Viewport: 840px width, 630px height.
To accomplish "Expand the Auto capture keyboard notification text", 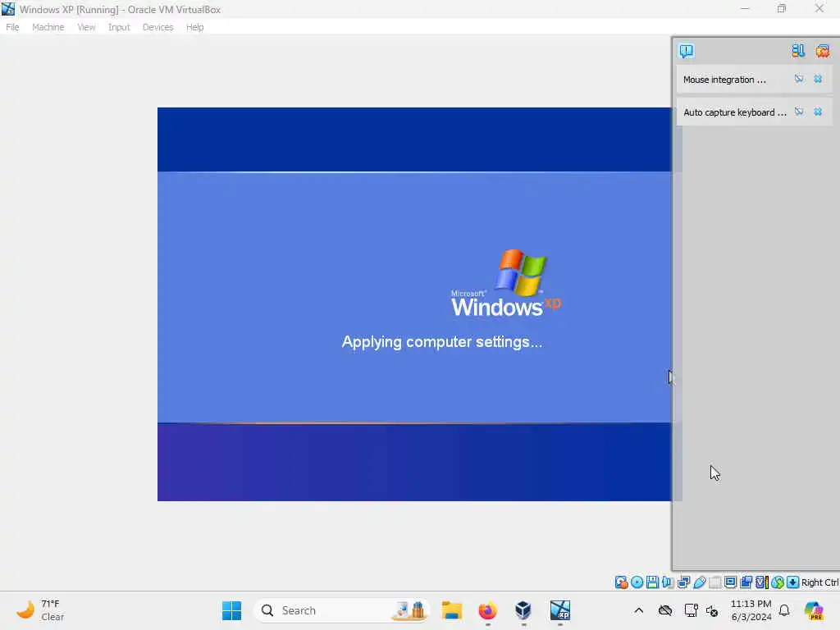I will (734, 112).
